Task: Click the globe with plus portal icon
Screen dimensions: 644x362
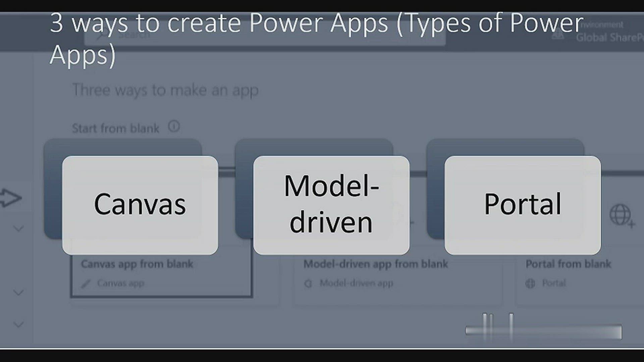Action: pyautogui.click(x=622, y=216)
